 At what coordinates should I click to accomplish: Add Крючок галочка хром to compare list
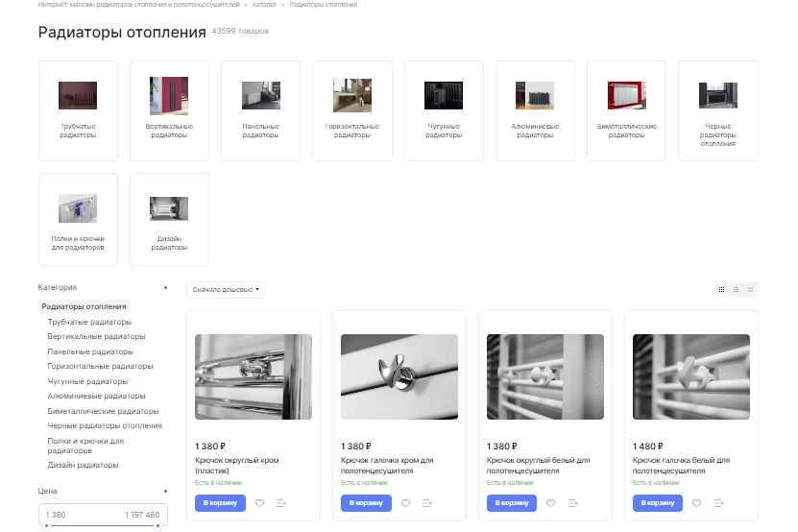pyautogui.click(x=427, y=503)
